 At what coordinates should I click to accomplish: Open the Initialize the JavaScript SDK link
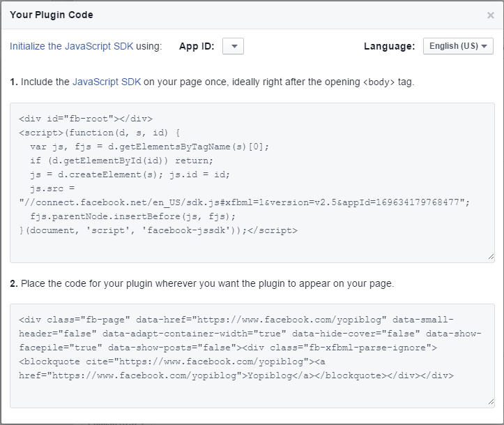pyautogui.click(x=71, y=46)
